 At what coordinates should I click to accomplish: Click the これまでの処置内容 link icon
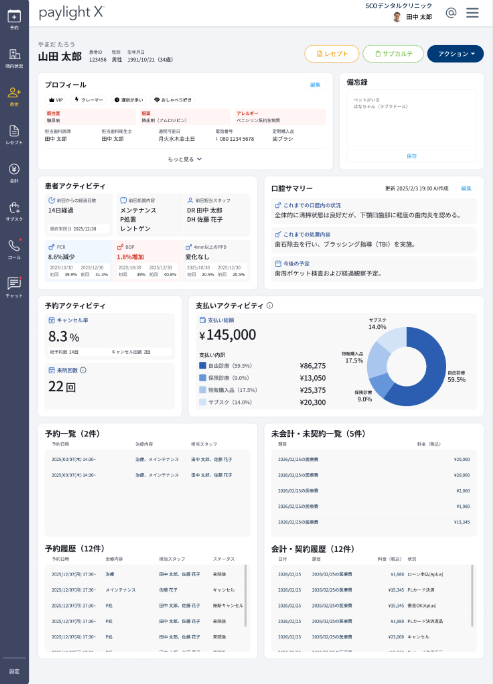(x=278, y=234)
